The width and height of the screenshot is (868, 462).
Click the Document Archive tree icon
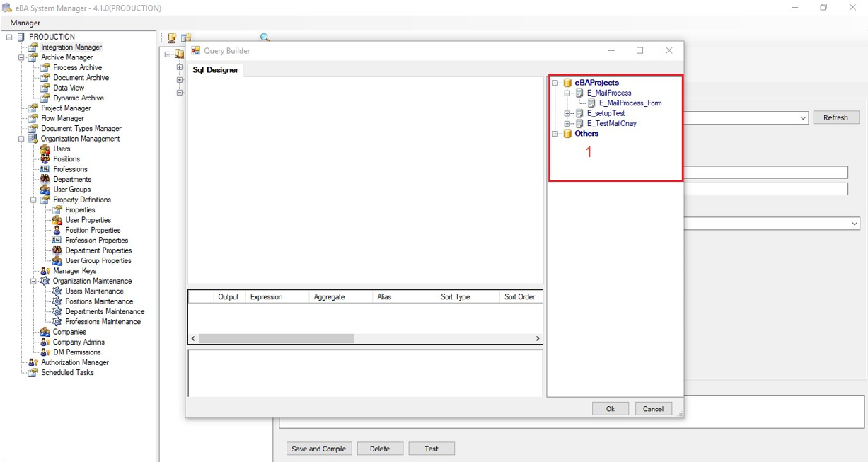[x=45, y=78]
